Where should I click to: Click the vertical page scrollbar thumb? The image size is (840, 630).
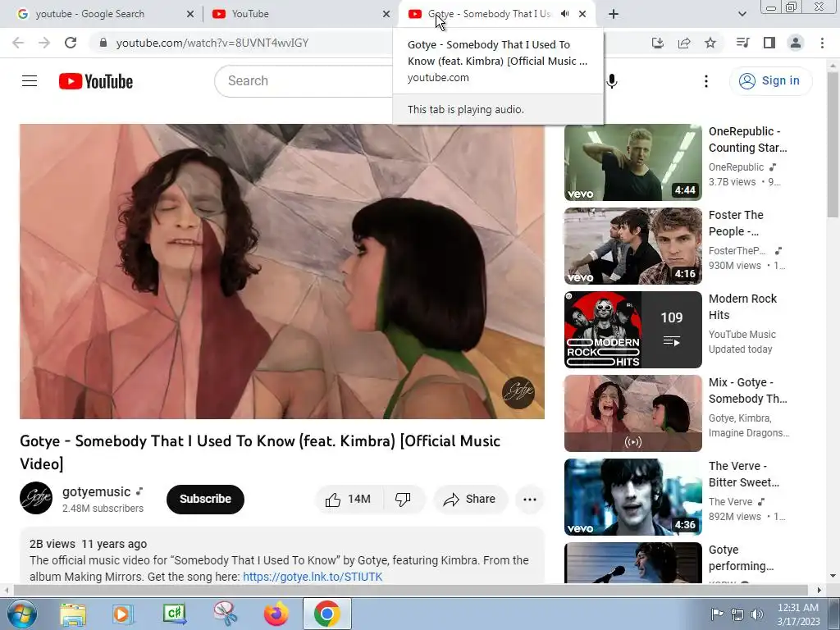point(833,144)
